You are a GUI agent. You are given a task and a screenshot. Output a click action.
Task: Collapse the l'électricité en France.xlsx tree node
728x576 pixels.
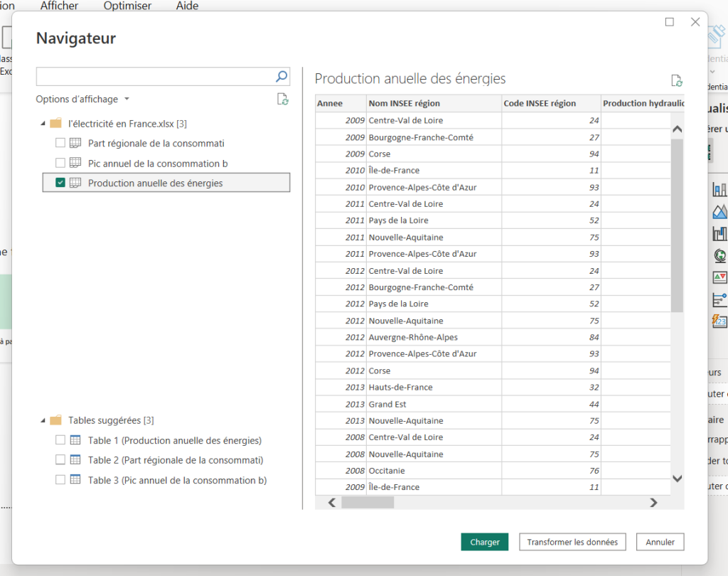[43, 124]
